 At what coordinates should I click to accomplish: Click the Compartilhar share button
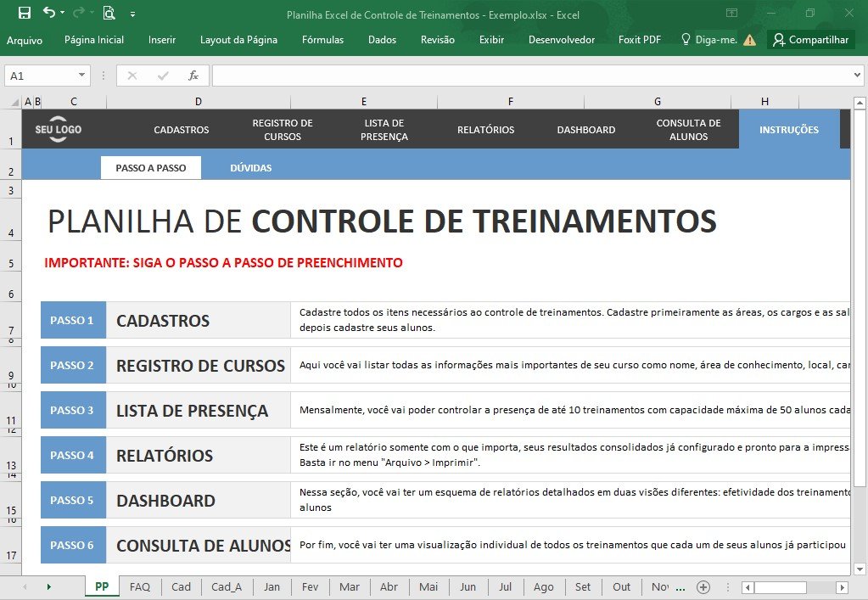coord(811,40)
